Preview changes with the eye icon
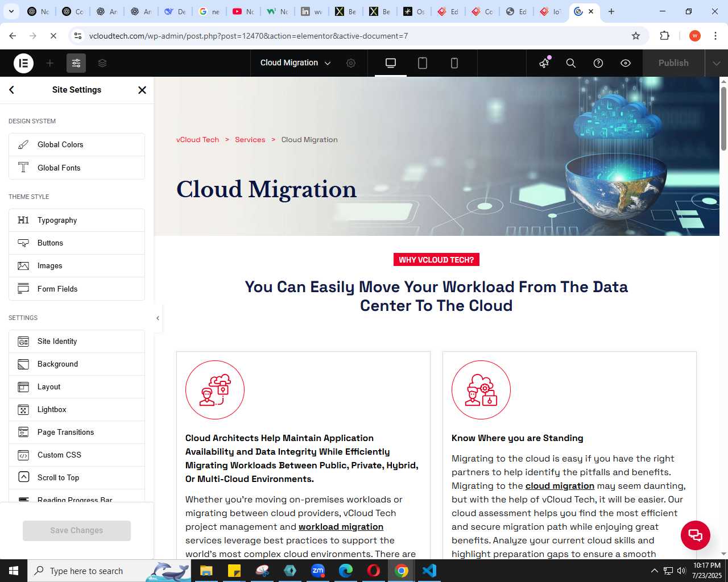The image size is (728, 582). point(626,63)
